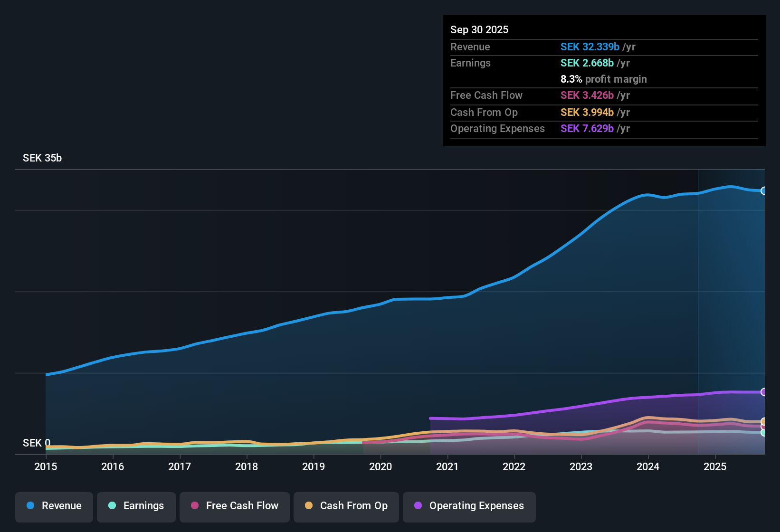This screenshot has width=780, height=532.
Task: Click the Sep 30 2025 tooltip date
Action: coord(479,29)
